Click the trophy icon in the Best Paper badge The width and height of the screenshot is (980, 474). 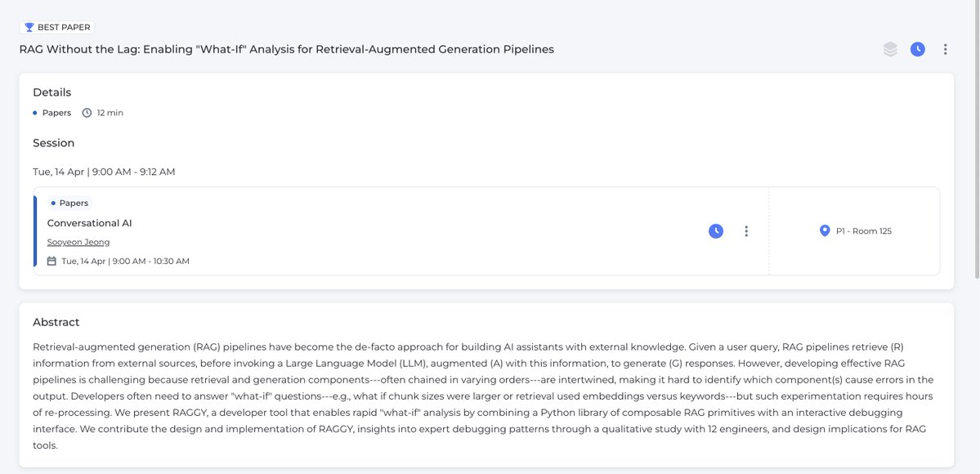(29, 28)
